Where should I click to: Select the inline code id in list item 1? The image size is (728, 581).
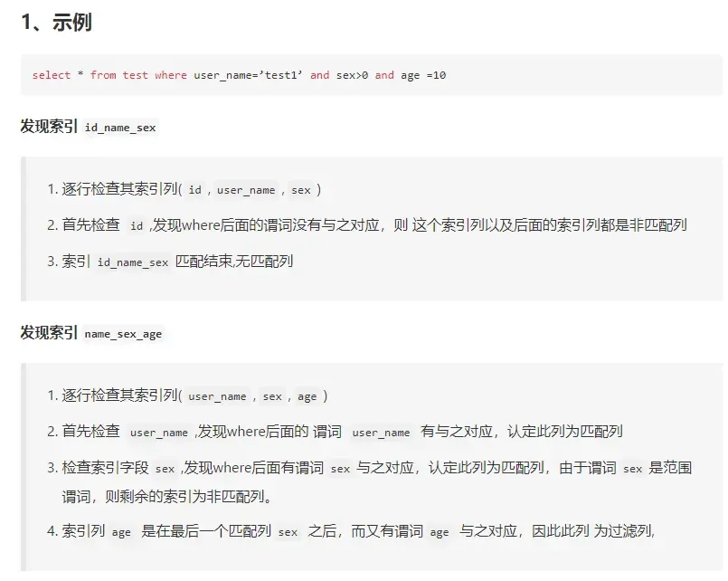point(194,189)
